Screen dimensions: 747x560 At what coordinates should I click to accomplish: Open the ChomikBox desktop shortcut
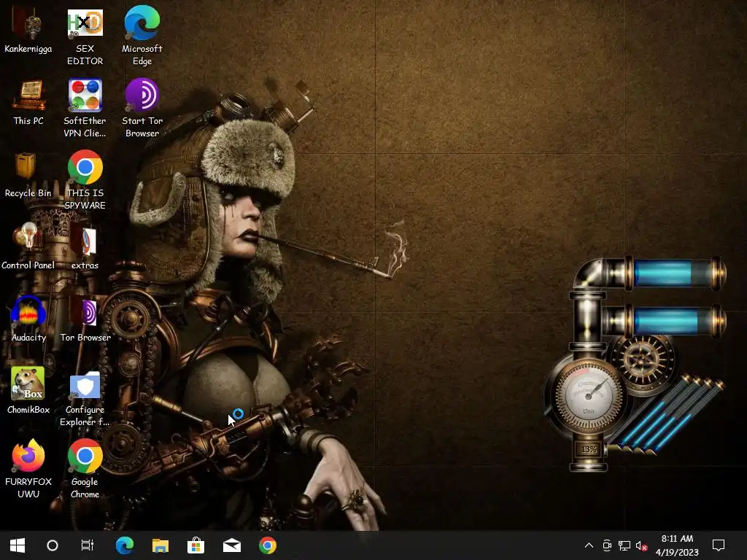click(28, 391)
